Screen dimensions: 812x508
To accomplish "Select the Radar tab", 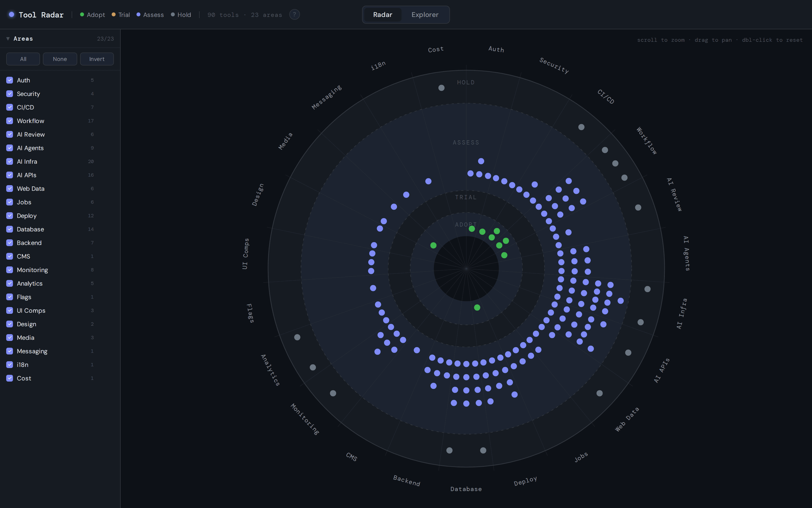I will 383,15.
